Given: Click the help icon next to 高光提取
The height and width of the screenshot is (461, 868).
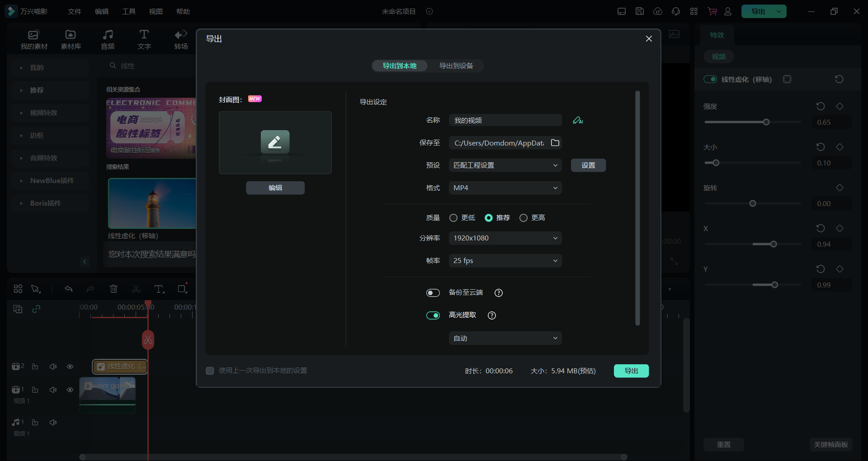Looking at the screenshot, I should click(x=492, y=315).
